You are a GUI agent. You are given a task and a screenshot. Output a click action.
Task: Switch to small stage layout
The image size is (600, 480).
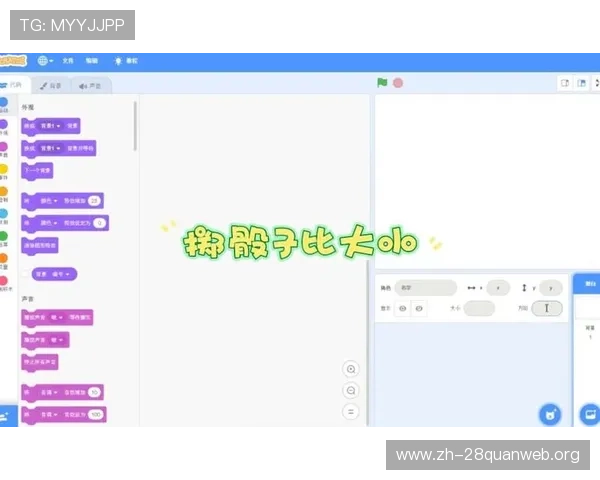pyautogui.click(x=565, y=83)
